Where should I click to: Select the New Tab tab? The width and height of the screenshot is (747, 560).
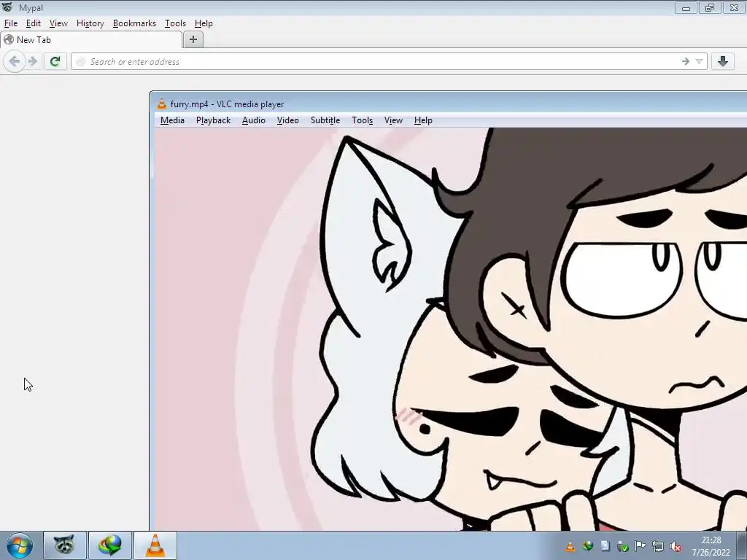point(91,40)
